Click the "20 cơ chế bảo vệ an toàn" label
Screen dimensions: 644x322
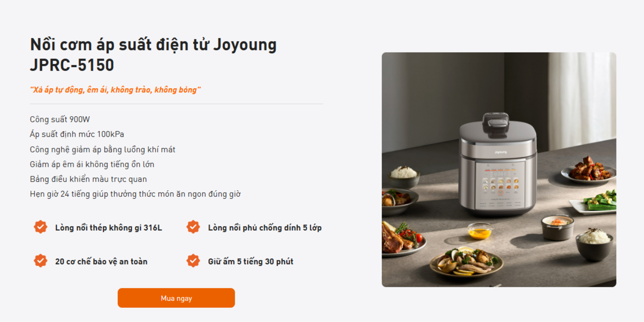pos(101,262)
